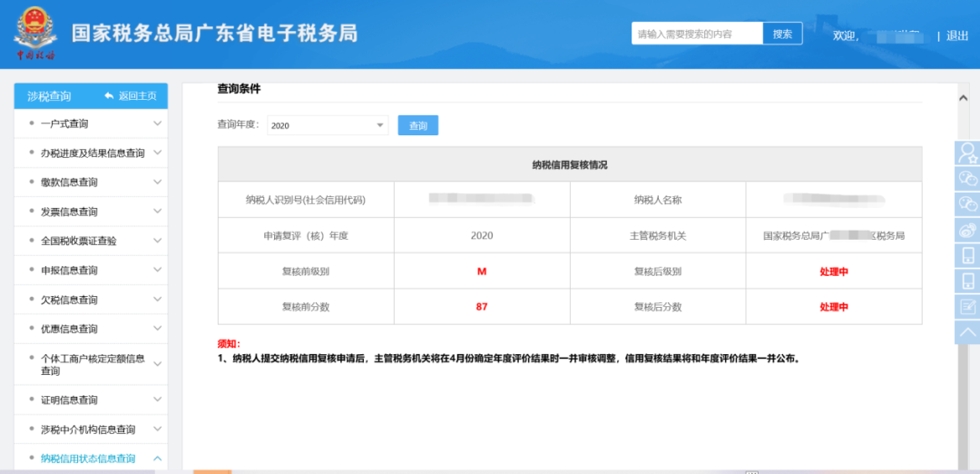Click the upper mobile phone icon

(967, 255)
